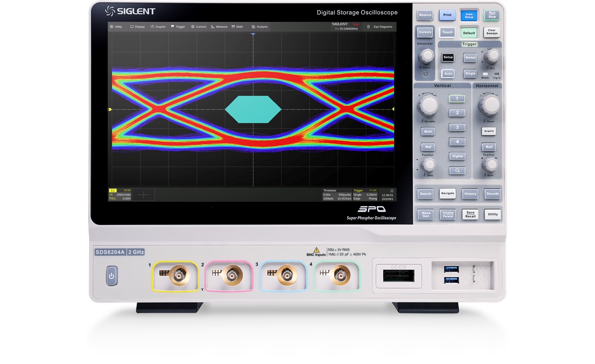
Task: Open the Acquire menu on screen
Action: click(x=158, y=27)
